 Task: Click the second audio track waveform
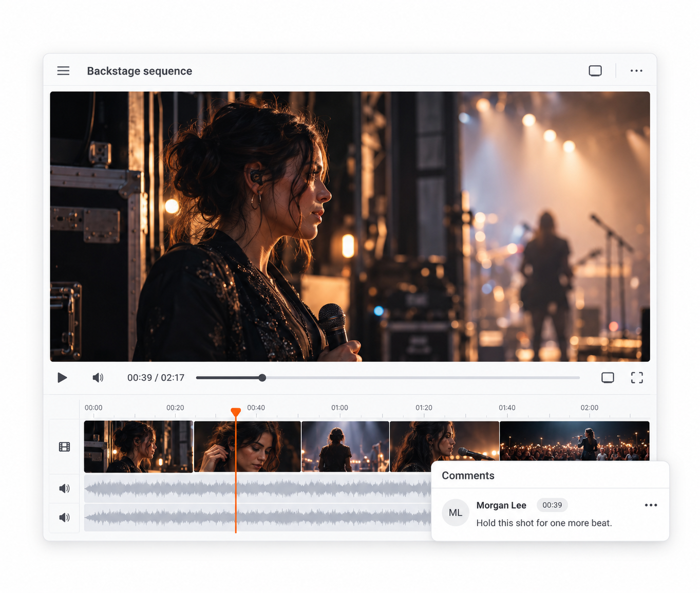pyautogui.click(x=257, y=517)
